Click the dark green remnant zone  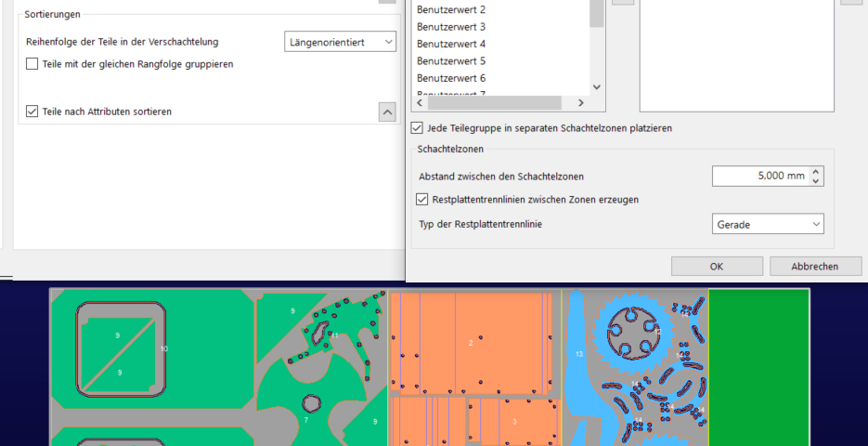[758, 367]
